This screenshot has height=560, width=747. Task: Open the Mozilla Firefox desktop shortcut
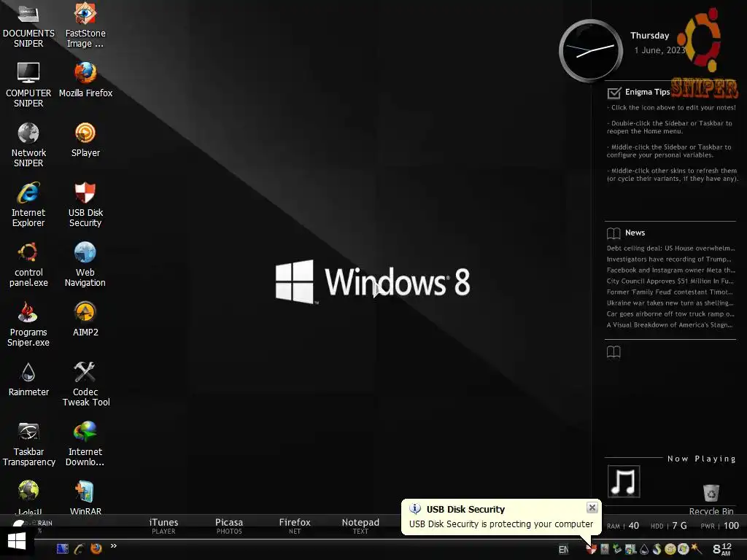85,80
